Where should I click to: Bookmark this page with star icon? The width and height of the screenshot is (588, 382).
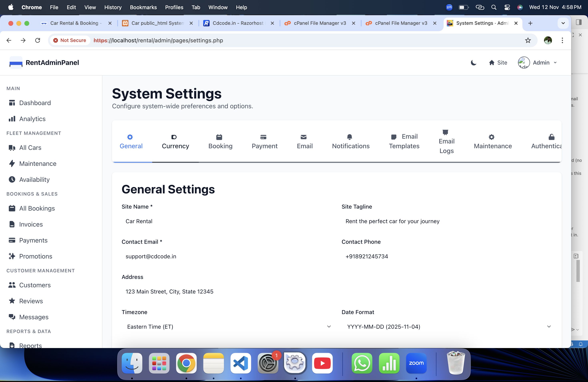click(x=528, y=40)
